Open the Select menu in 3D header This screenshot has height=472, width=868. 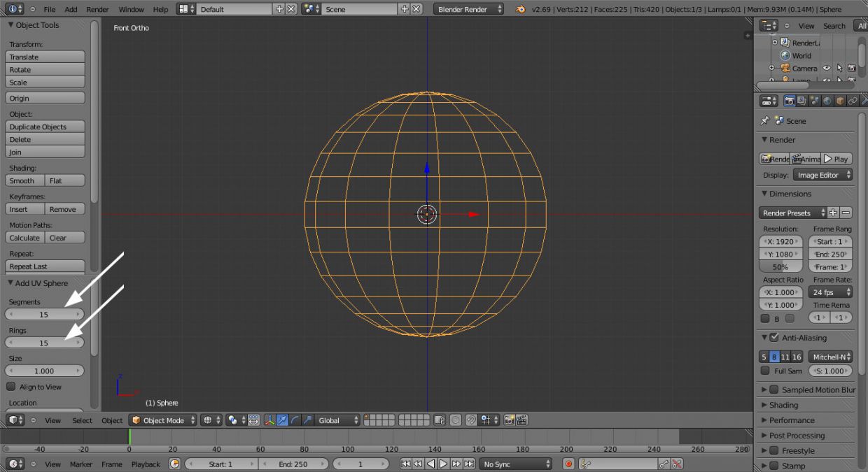82,420
